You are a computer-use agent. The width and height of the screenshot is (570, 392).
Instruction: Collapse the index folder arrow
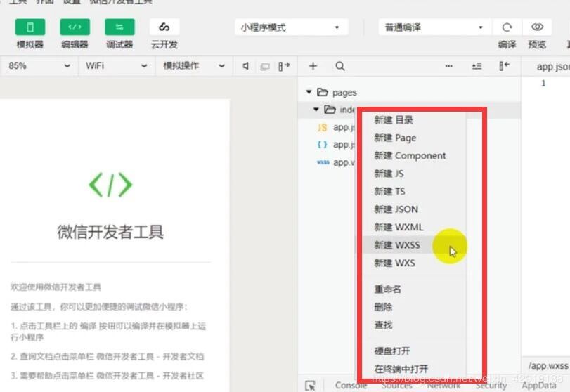[x=316, y=110]
